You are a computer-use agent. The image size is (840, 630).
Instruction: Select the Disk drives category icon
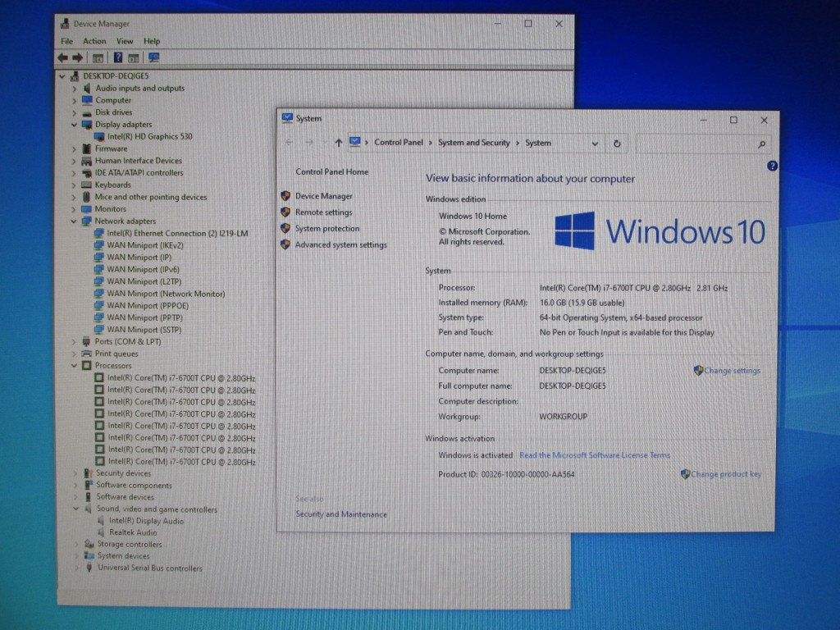pos(87,112)
